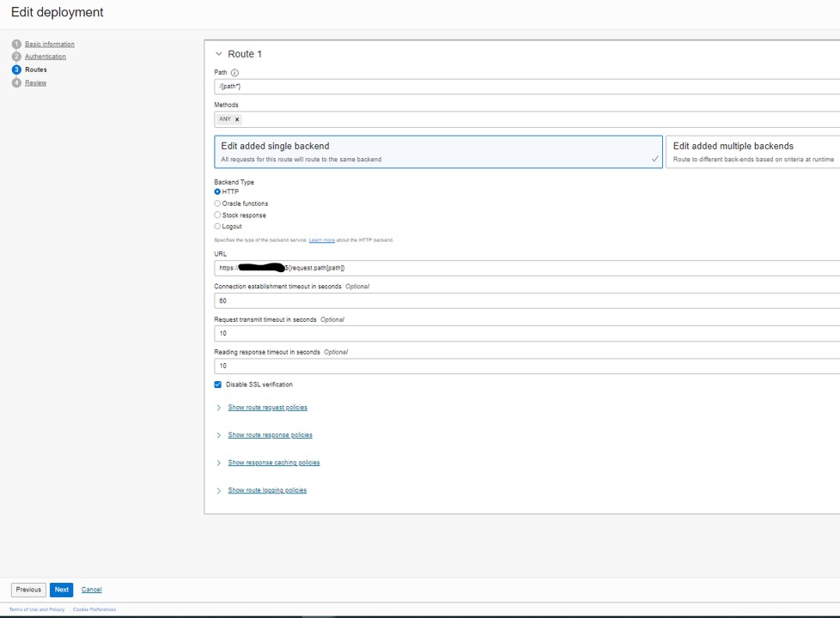Click the Next button
Image resolution: width=840 pixels, height=618 pixels.
[61, 590]
